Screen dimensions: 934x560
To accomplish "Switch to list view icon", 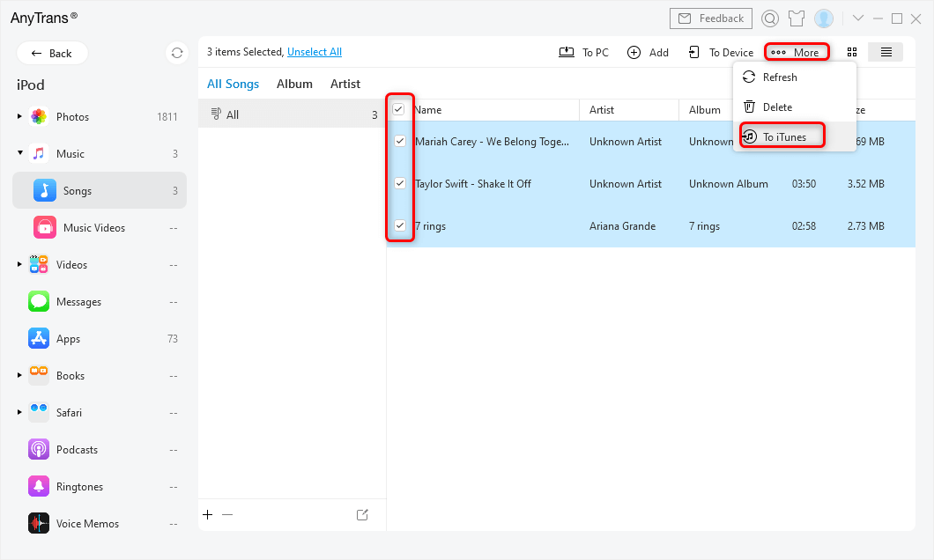I will point(886,52).
